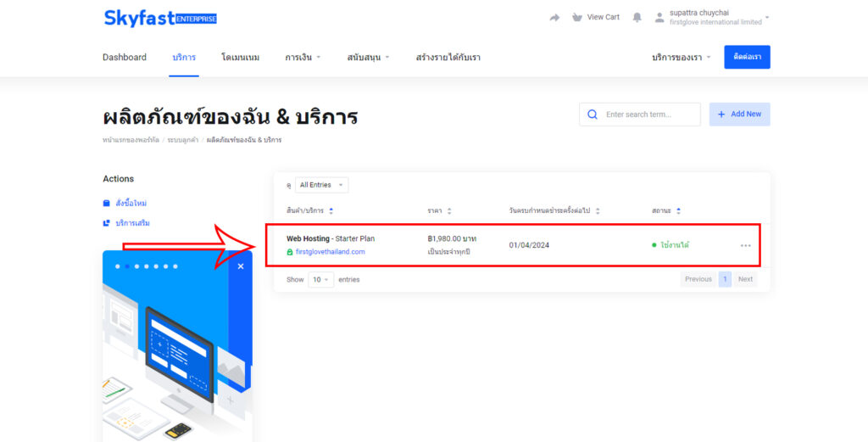
Task: Click the Previous pagination button
Action: point(698,279)
